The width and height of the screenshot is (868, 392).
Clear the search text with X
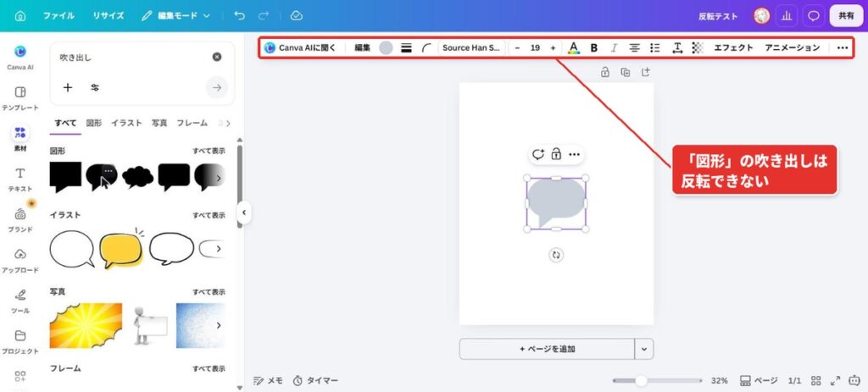click(217, 57)
